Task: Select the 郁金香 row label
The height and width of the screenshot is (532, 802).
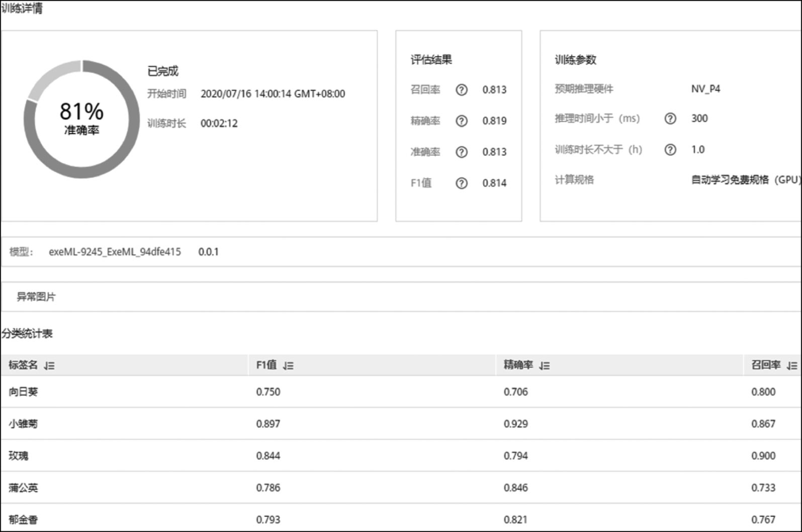Action: pyautogui.click(x=23, y=519)
